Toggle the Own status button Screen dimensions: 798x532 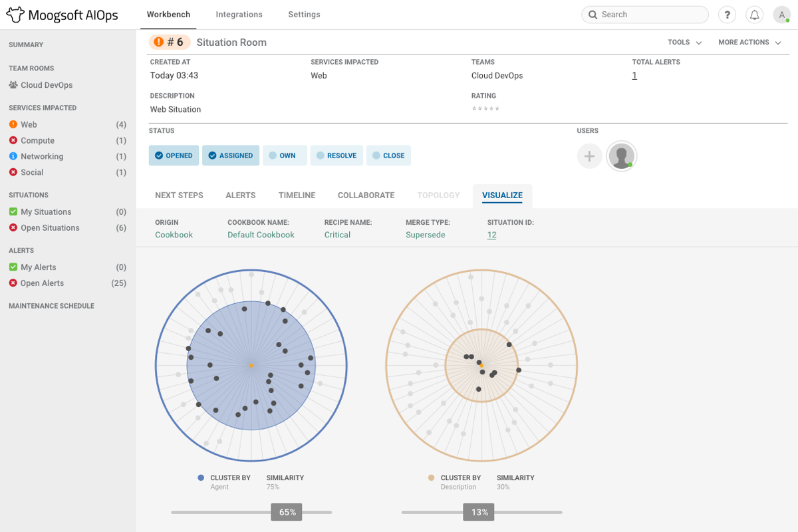(285, 156)
